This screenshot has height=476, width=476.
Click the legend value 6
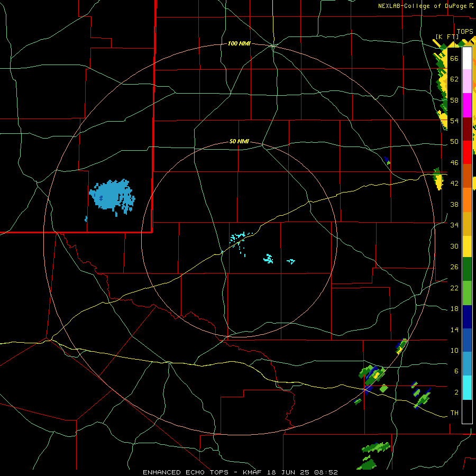[x=456, y=371]
